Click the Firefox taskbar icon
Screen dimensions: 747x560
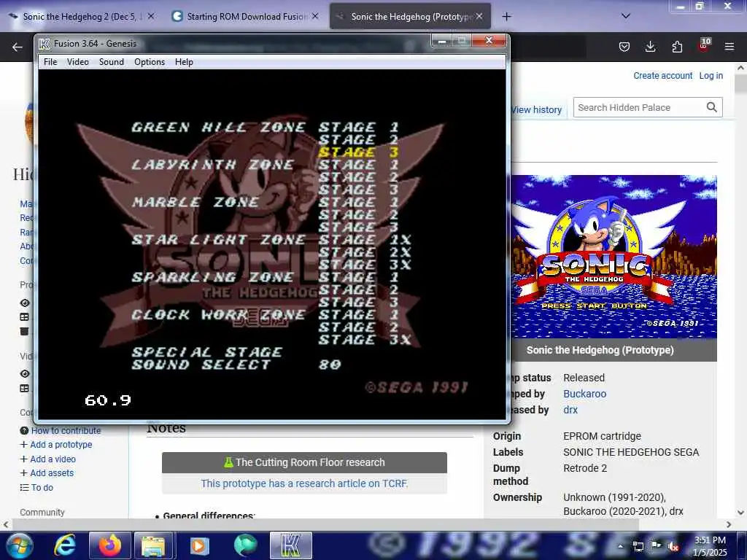[109, 545]
